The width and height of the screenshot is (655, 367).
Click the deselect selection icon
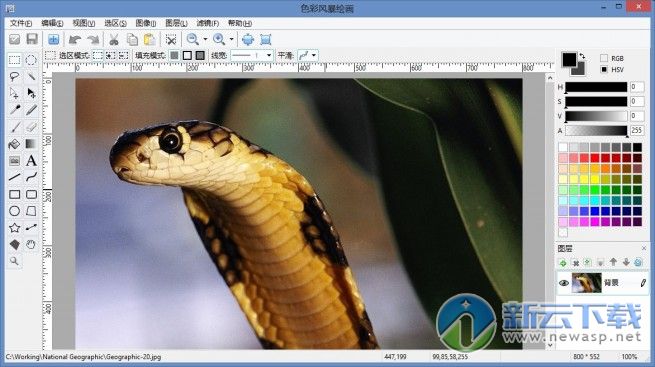click(x=171, y=40)
